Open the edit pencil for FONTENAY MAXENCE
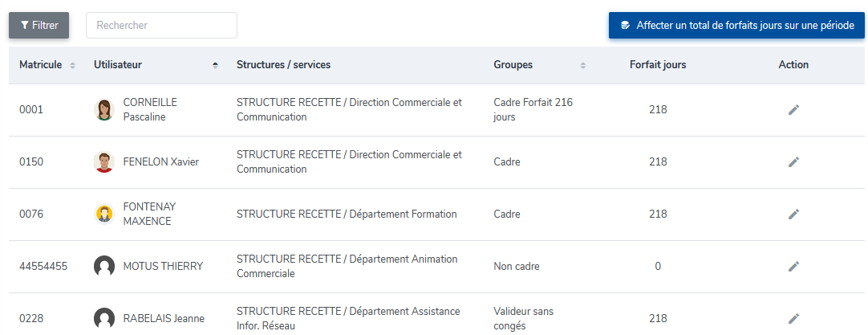 [x=793, y=214]
